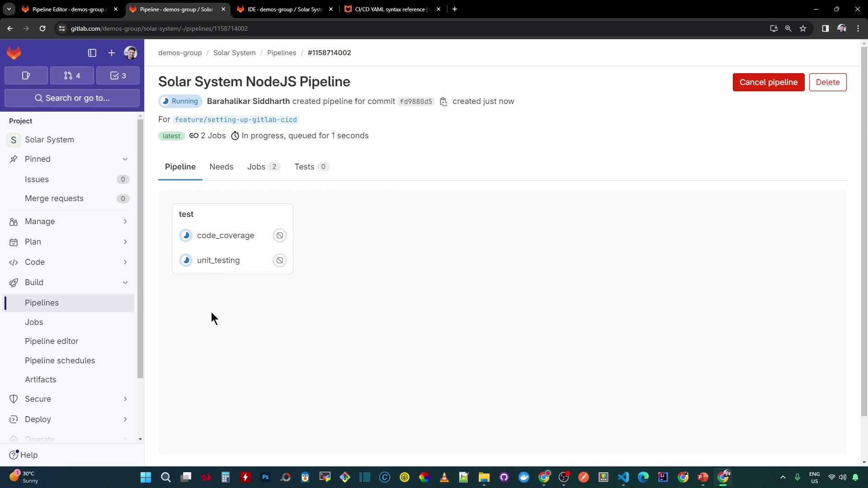Switch to the Needs tab
Viewport: 868px width, 488px height.
[221, 167]
